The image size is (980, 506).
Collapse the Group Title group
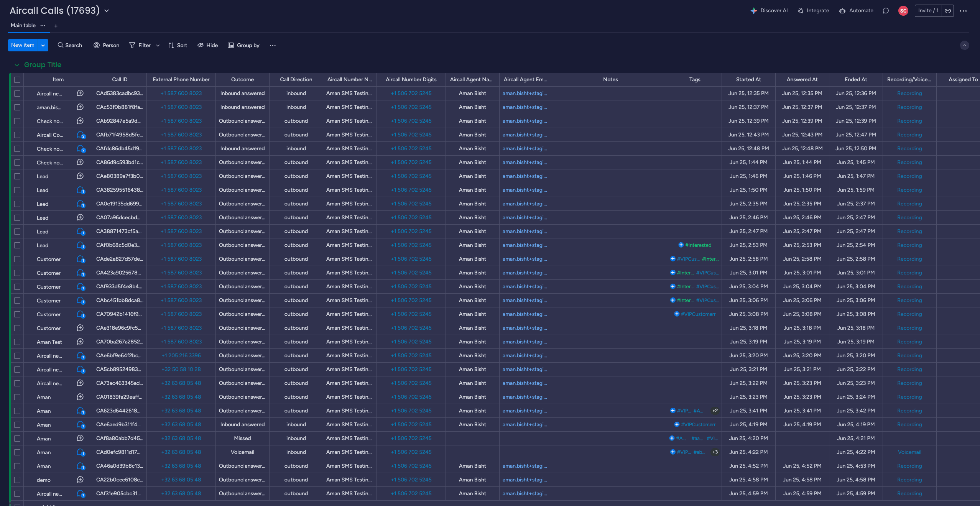[x=17, y=65]
